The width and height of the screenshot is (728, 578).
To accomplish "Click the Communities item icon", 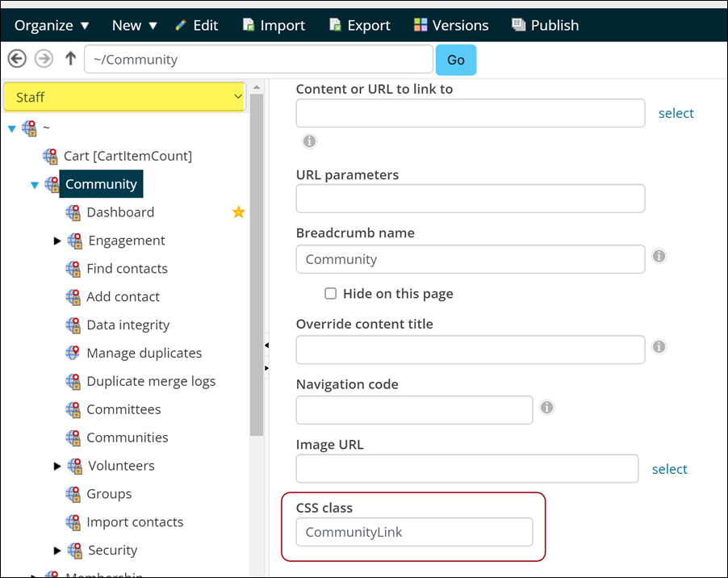I will tap(73, 438).
